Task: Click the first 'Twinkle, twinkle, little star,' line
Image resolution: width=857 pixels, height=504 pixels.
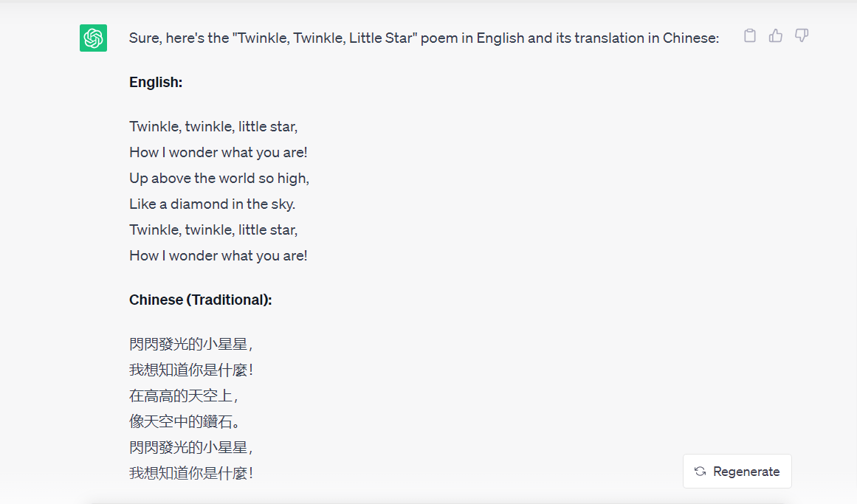Action: pos(213,127)
